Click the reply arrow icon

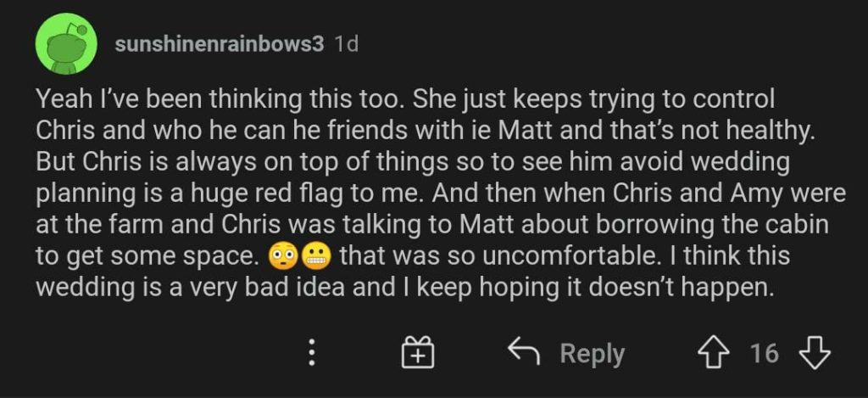(524, 351)
